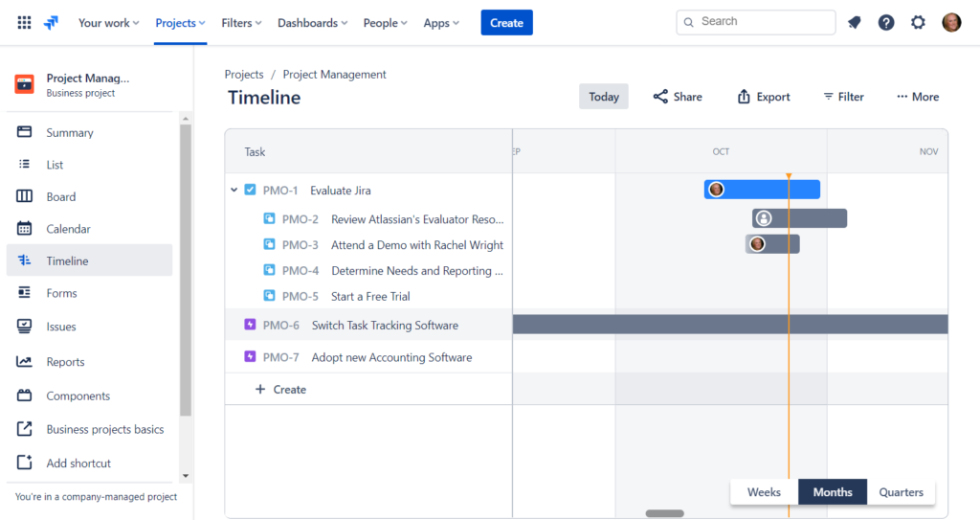Click the sidebar scroll down arrow
The image size is (980, 520).
pyautogui.click(x=186, y=476)
